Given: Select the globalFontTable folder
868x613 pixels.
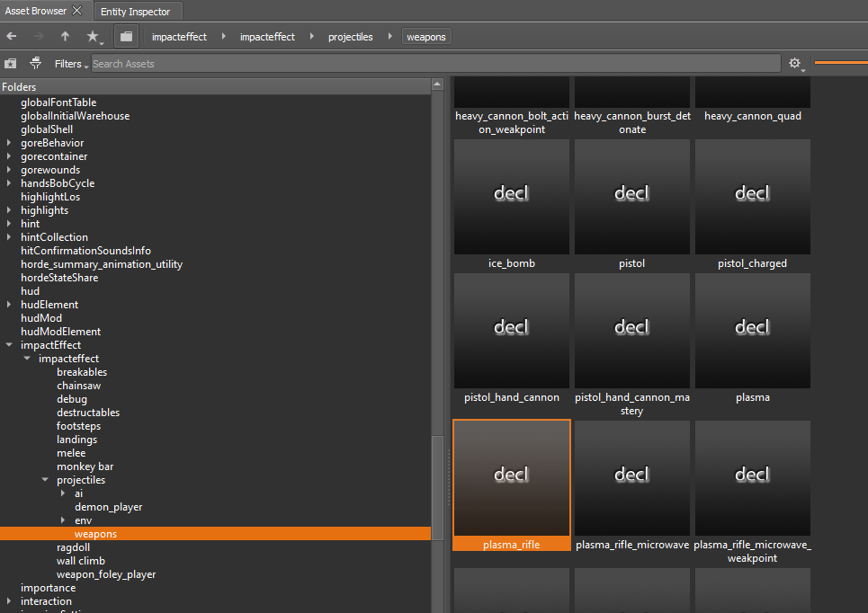Looking at the screenshot, I should click(58, 102).
